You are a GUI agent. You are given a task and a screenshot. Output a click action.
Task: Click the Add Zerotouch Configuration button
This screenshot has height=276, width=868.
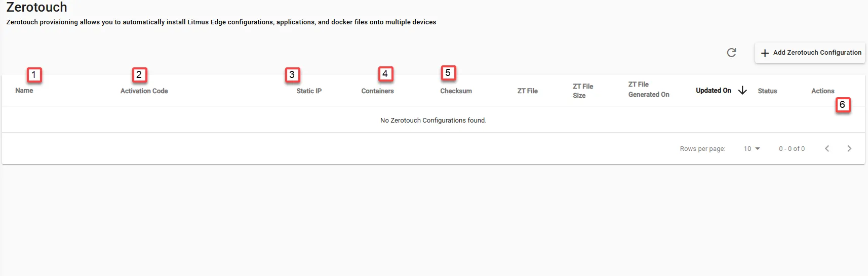pos(810,53)
